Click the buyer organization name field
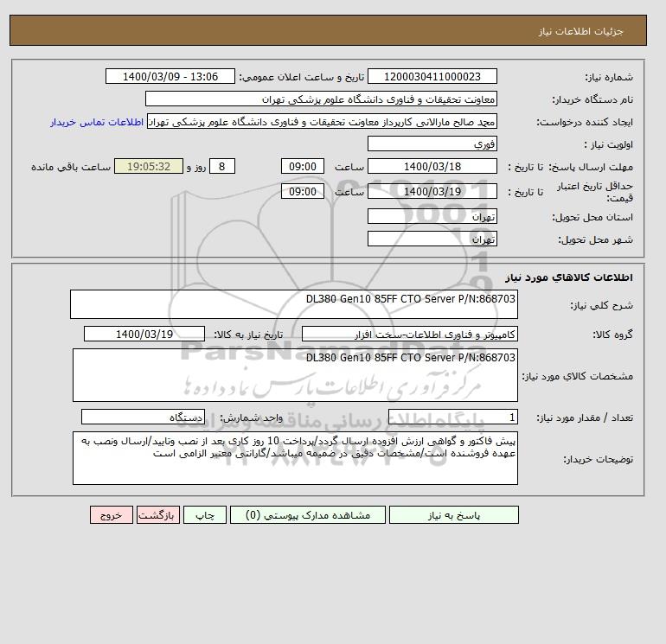Image resolution: width=666 pixels, height=644 pixels. tap(321, 99)
